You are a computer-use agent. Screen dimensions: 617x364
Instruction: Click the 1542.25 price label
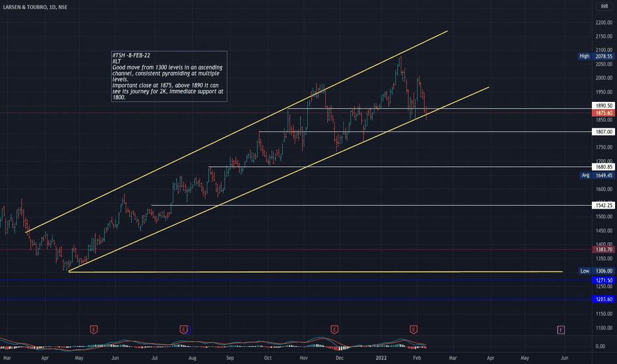[603, 205]
